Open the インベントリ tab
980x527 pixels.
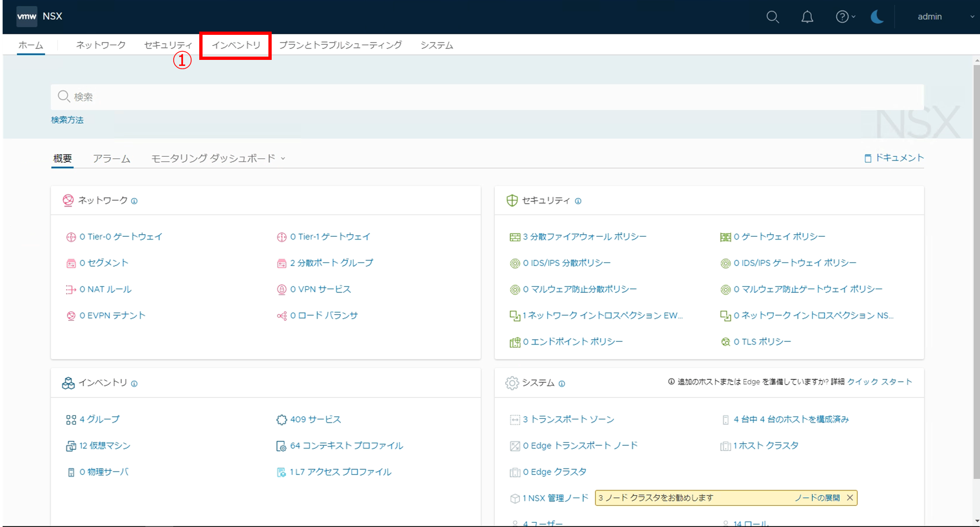236,45
